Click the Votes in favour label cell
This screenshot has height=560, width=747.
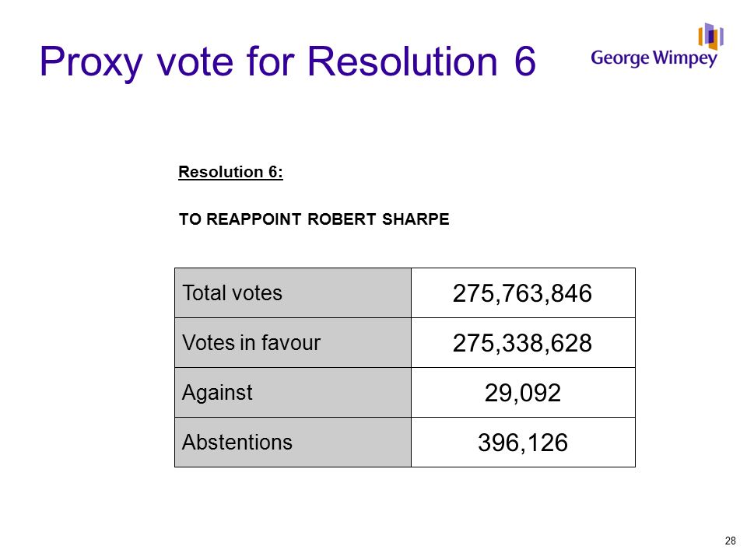293,343
